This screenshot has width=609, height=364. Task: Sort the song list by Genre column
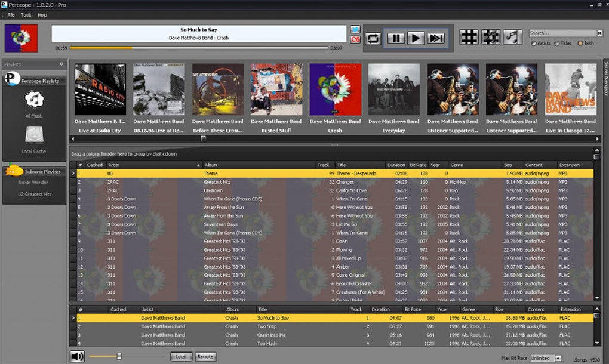[x=475, y=165]
